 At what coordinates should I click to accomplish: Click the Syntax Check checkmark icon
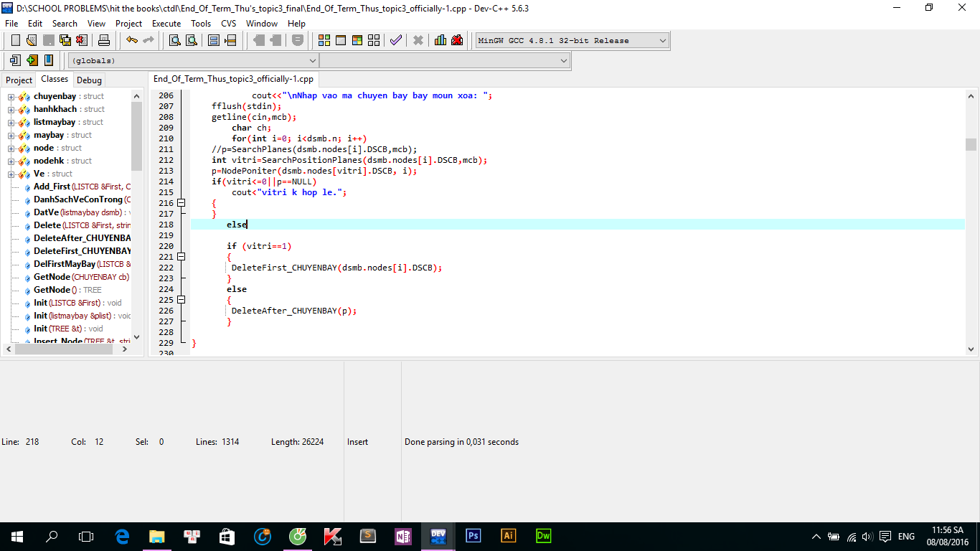coord(395,40)
